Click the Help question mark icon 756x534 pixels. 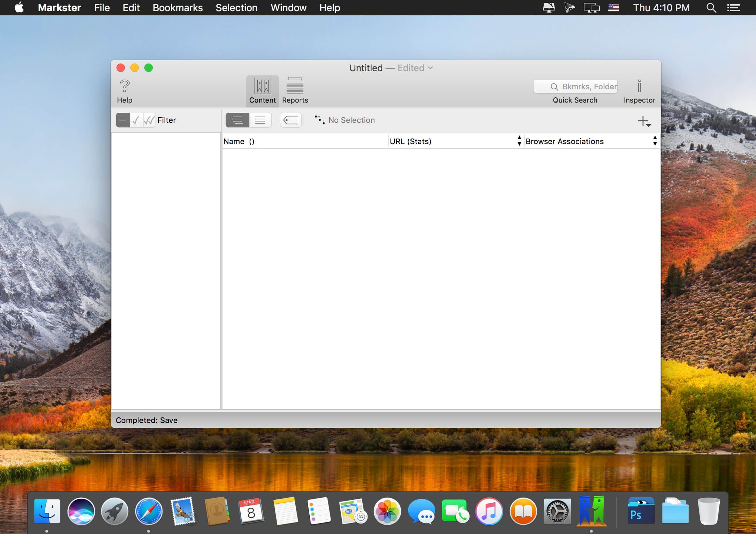124,86
